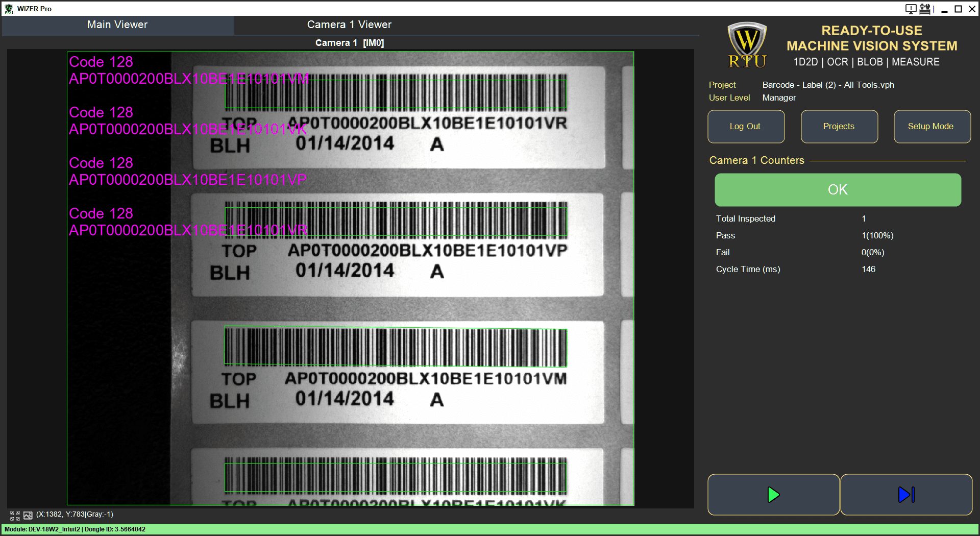The image size is (980, 536).
Task: Click the decoded result overlay ending in '10101VP'
Action: (x=188, y=180)
